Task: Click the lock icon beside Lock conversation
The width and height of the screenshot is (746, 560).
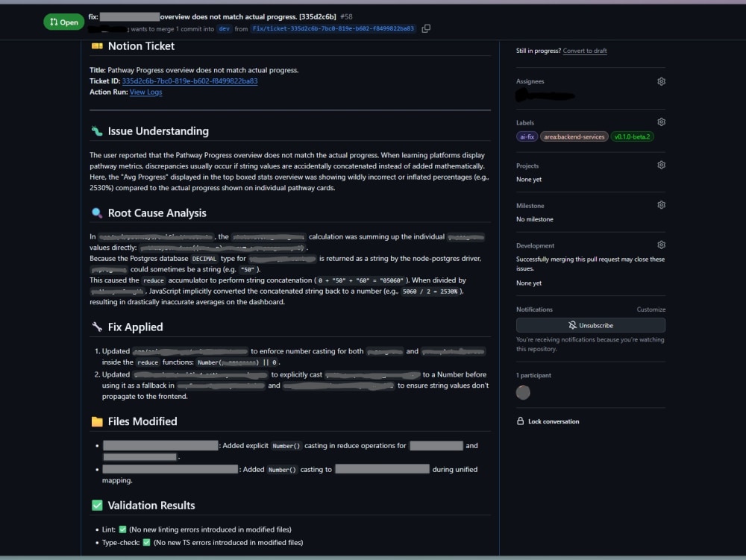Action: [521, 421]
